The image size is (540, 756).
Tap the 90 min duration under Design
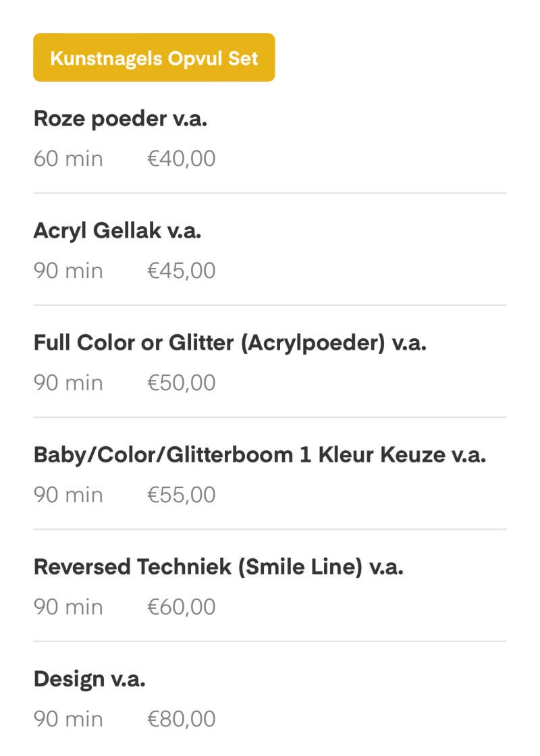click(68, 720)
